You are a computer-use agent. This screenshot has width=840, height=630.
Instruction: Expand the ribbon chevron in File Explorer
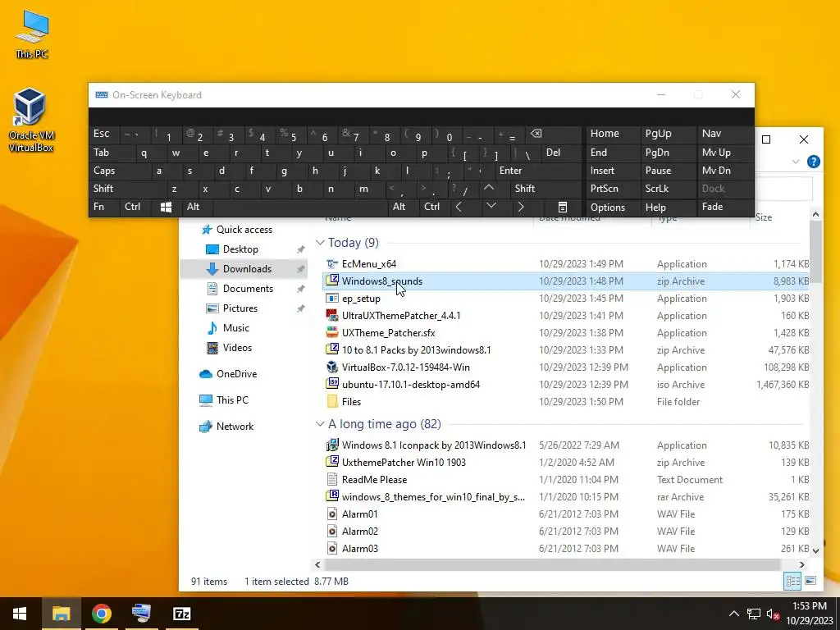coord(796,162)
